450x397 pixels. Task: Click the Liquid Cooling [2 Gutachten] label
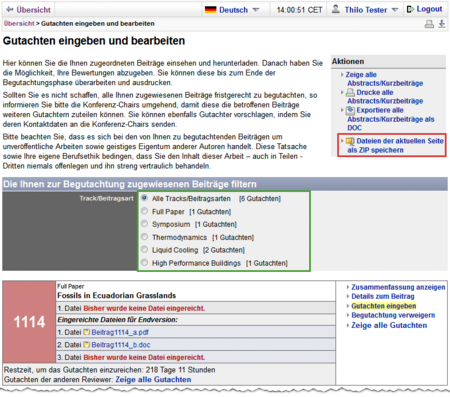198,250
